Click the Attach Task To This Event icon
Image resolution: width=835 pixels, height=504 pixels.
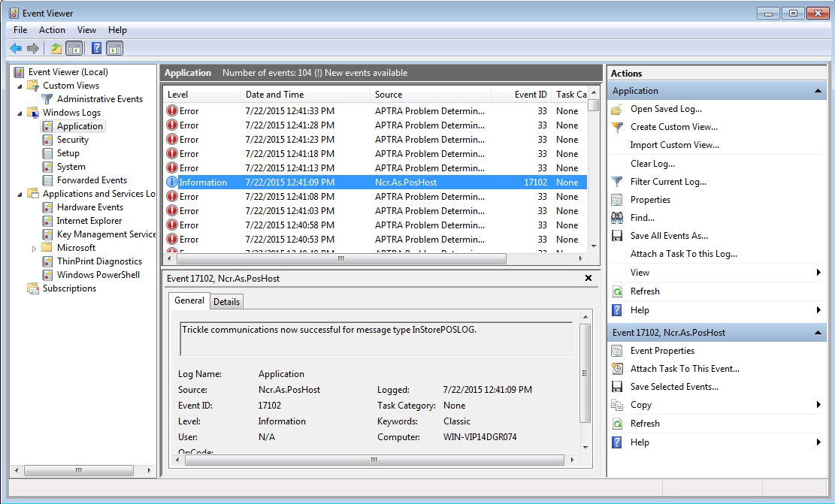[617, 369]
